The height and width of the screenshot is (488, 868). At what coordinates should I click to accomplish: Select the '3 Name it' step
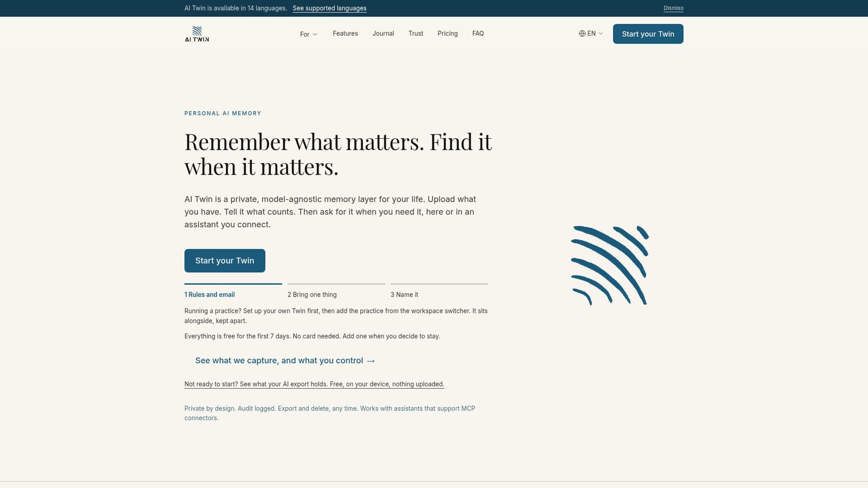pos(439,291)
